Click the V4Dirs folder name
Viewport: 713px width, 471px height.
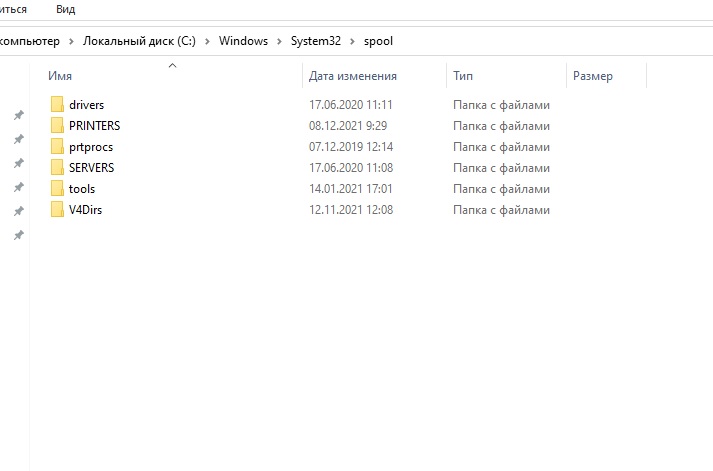[85, 210]
